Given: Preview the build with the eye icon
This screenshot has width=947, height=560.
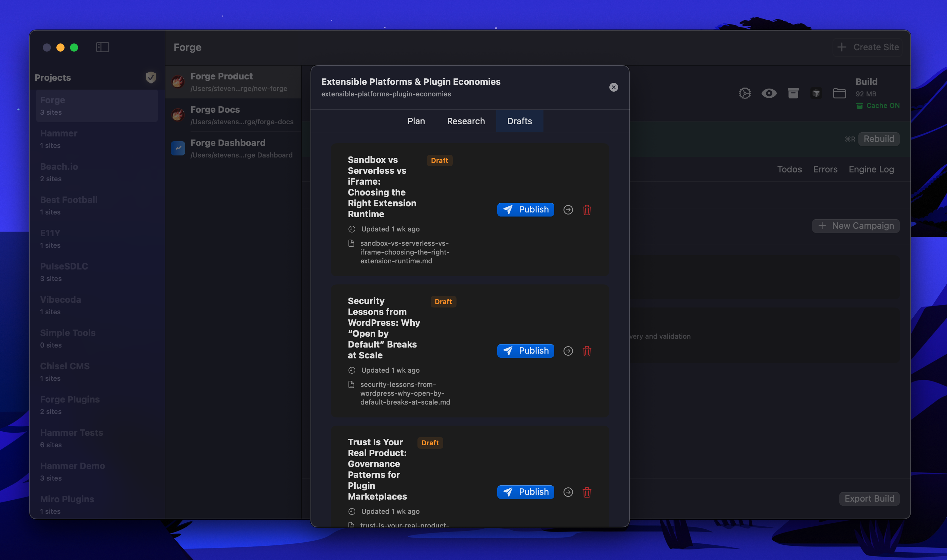Looking at the screenshot, I should point(770,93).
